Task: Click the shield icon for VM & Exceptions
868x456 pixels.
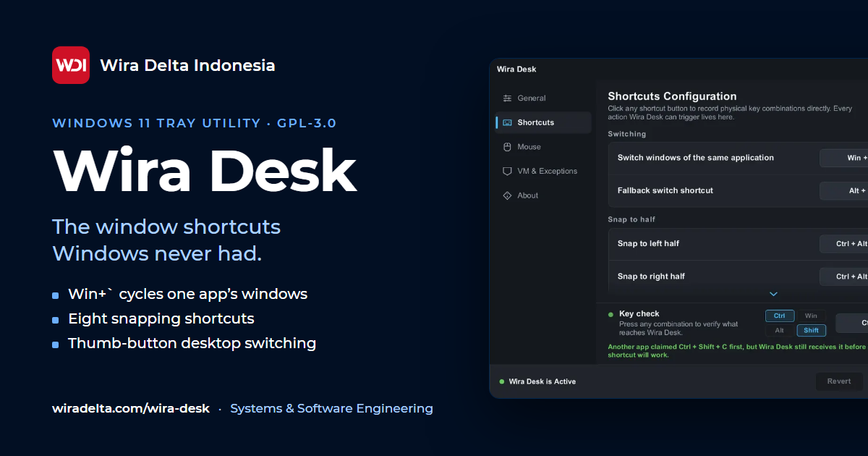Action: pos(507,172)
